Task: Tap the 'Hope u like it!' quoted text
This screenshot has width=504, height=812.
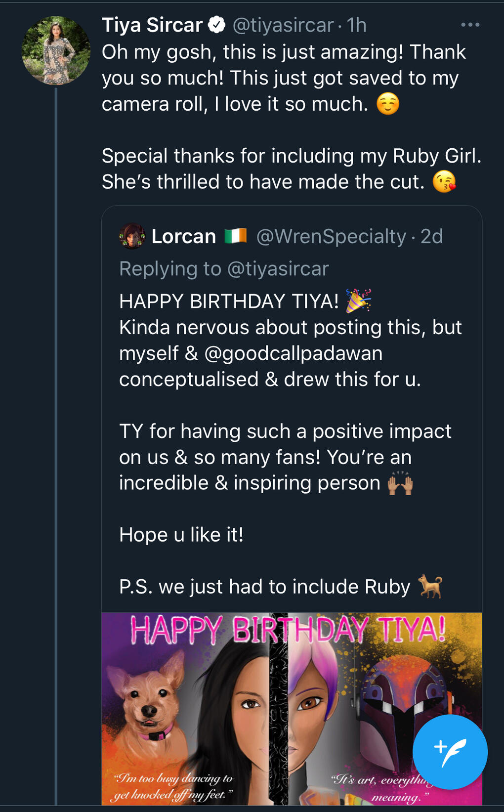Action: pos(181,535)
